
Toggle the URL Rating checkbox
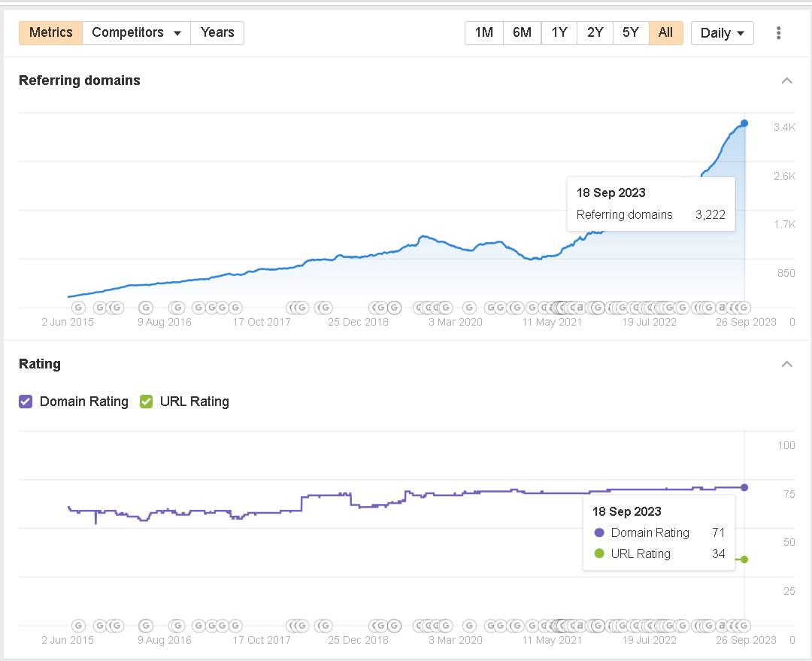[x=146, y=402]
